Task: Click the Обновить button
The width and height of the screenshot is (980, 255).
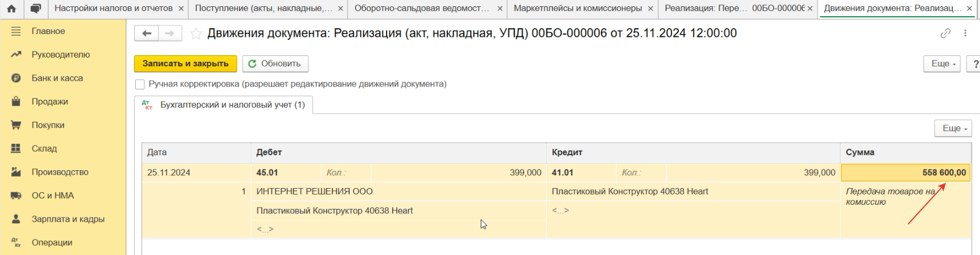Action: (275, 63)
